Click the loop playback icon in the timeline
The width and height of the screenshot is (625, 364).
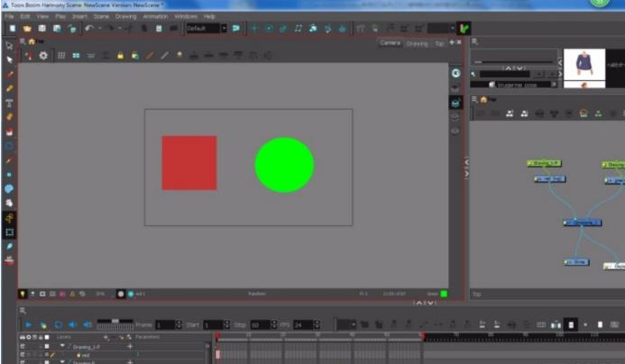pyautogui.click(x=59, y=325)
